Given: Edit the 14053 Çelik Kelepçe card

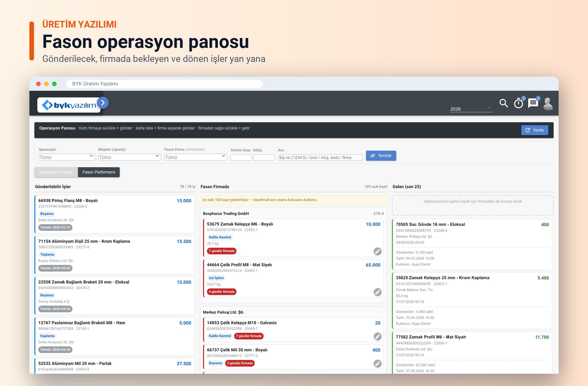Looking at the screenshot, I should point(378,336).
